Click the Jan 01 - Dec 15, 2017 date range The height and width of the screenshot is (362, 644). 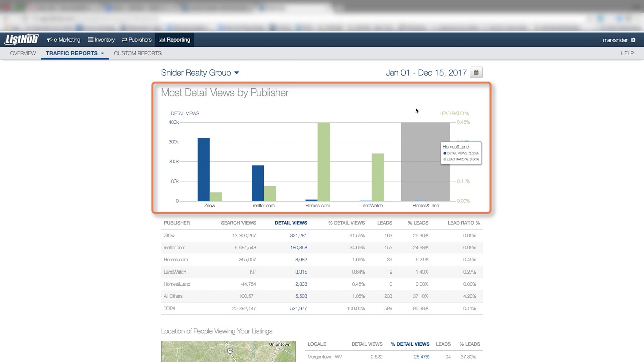coord(427,73)
